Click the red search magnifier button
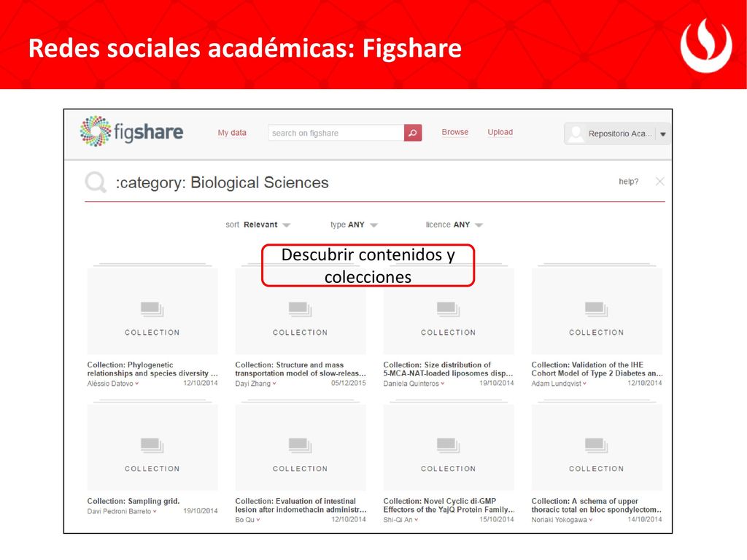Viewport: 747px width, 560px height. (x=413, y=133)
